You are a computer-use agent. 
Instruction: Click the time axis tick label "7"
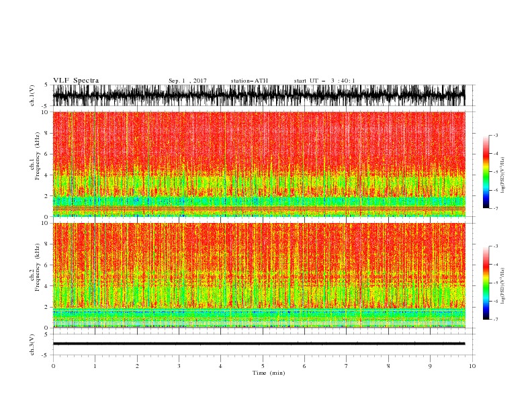point(347,366)
